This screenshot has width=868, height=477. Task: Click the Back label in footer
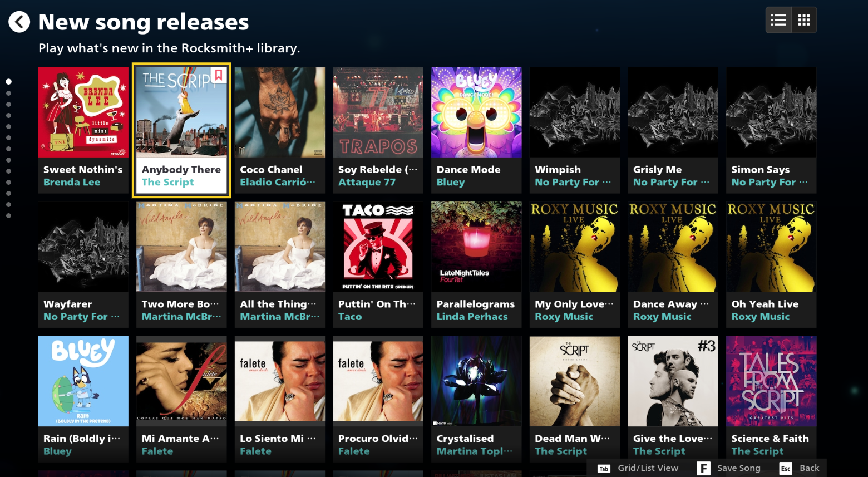tap(810, 468)
